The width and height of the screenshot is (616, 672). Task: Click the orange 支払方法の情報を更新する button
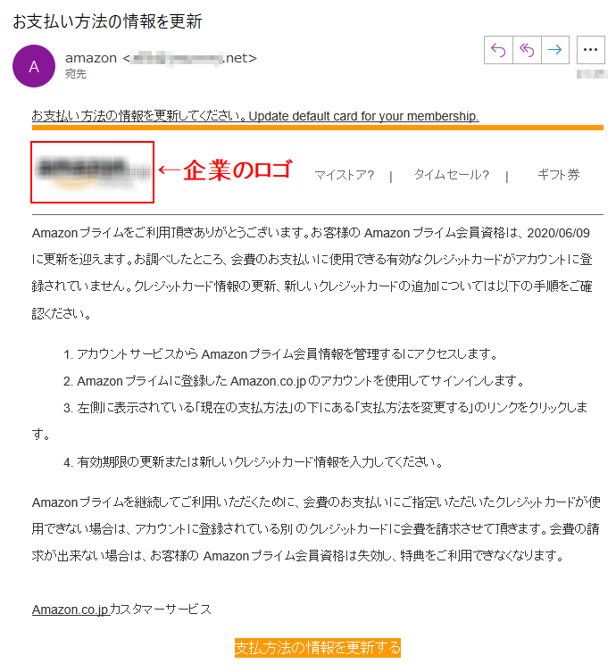[x=317, y=648]
